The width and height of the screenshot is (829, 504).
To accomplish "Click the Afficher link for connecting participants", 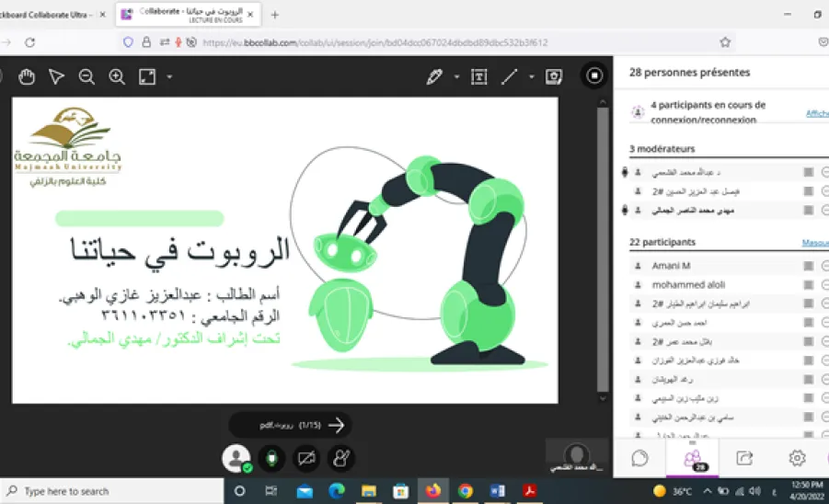I will tap(817, 113).
